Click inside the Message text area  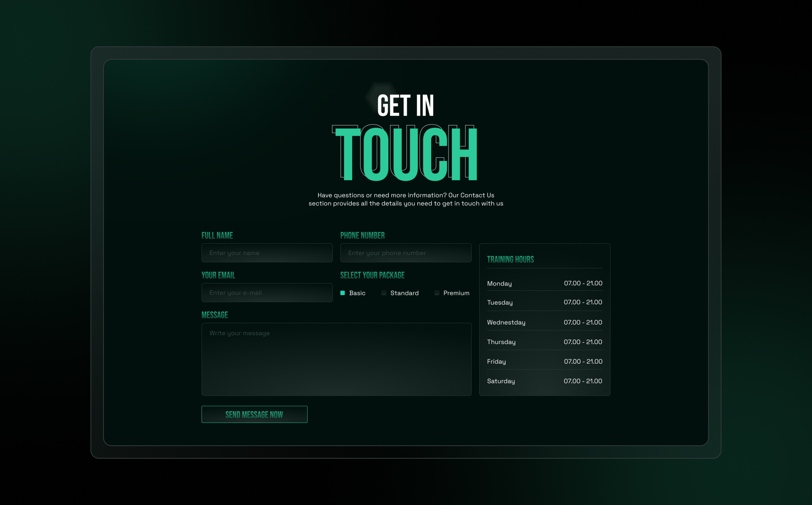click(336, 359)
